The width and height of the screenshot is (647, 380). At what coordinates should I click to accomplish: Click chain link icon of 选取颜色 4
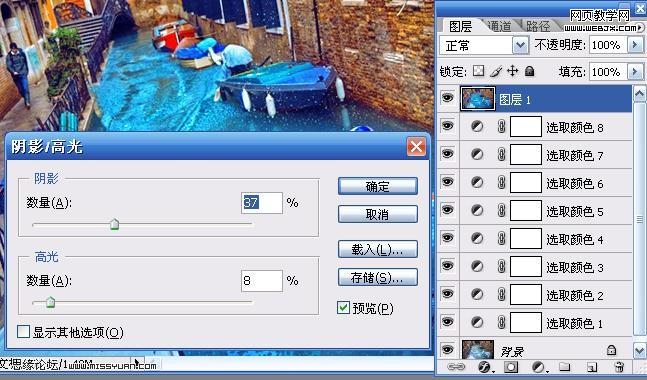tap(501, 238)
